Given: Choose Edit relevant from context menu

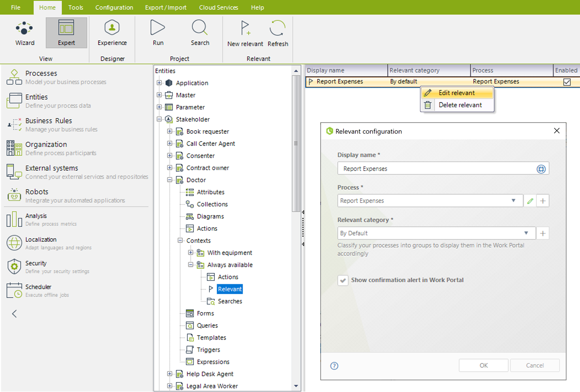Looking at the screenshot, I should click(457, 93).
